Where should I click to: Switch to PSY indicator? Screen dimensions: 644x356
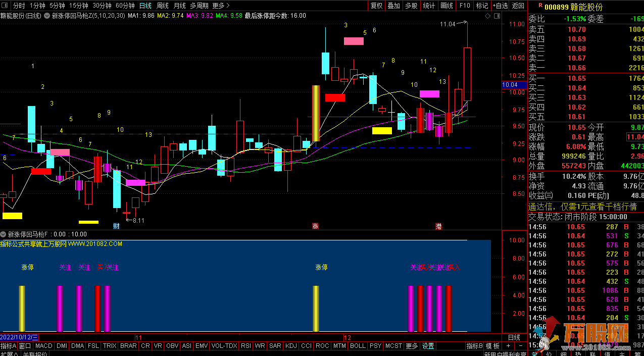(375, 346)
